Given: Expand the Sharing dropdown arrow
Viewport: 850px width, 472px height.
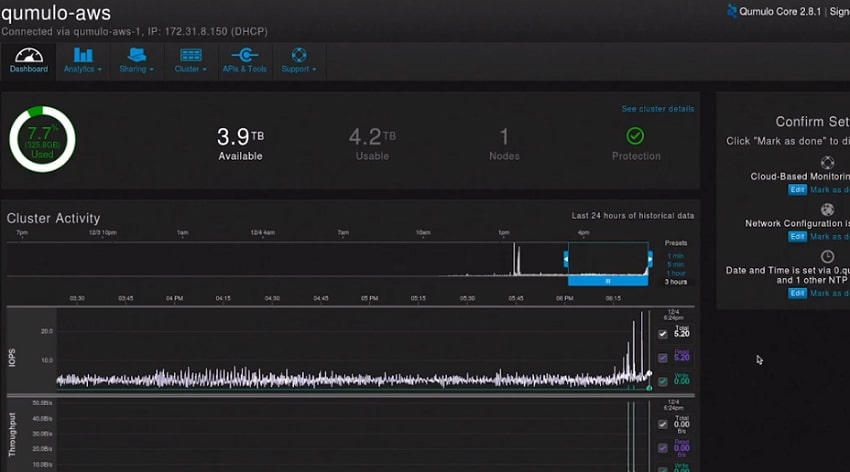Looking at the screenshot, I should tap(151, 69).
